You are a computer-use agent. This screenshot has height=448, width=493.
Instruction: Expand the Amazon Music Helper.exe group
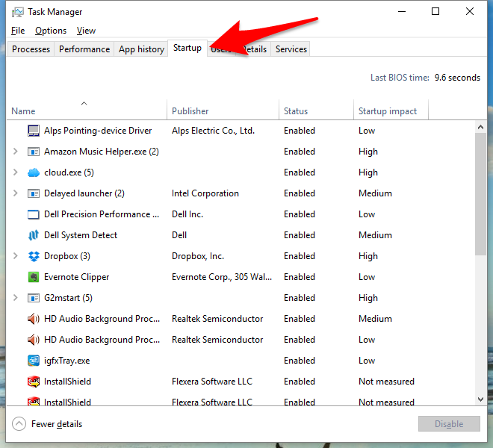coord(16,152)
